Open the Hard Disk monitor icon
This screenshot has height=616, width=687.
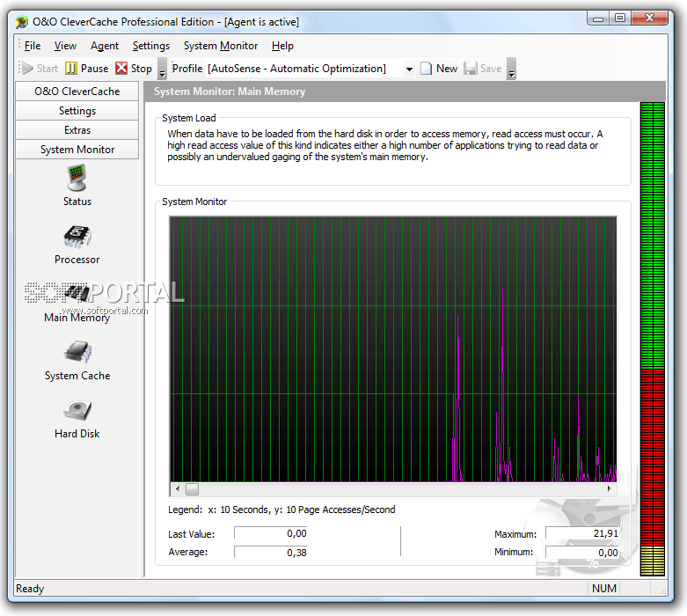point(77,419)
